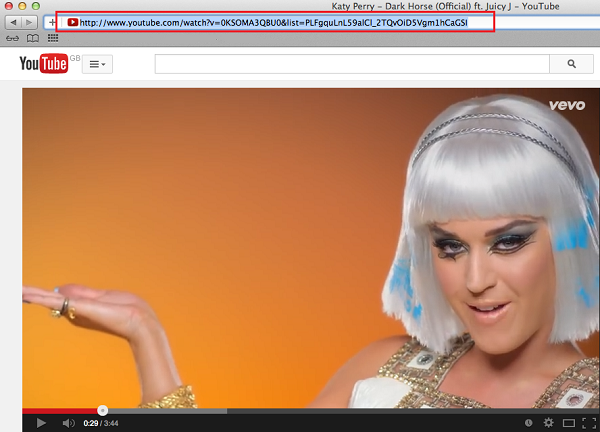Mute the video with the speaker icon

pos(68,423)
